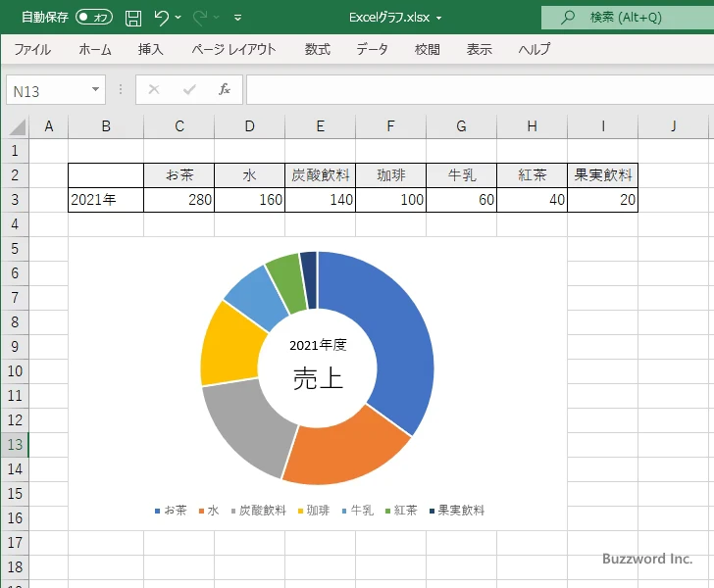The image size is (714, 588).
Task: Select cell containing 炭酸飲料
Action: pos(320,175)
